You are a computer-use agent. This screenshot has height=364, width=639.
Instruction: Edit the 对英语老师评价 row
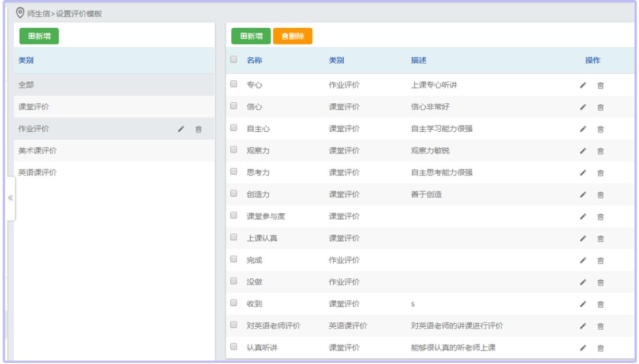pyautogui.click(x=583, y=326)
